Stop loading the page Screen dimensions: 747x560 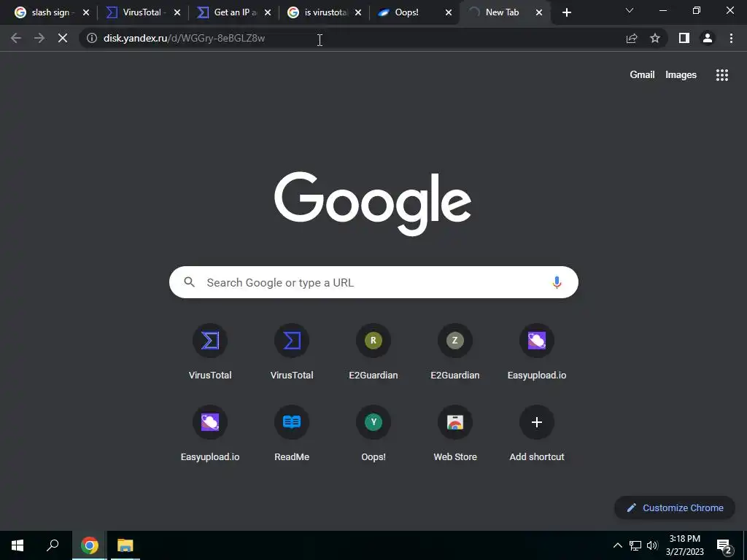pyautogui.click(x=63, y=38)
